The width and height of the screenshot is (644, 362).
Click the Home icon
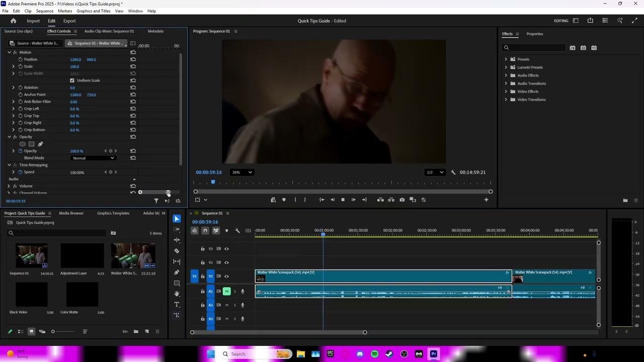pos(14,21)
